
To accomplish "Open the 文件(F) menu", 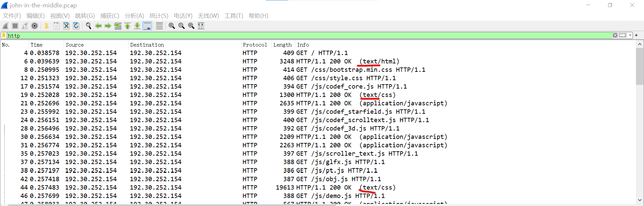I will pyautogui.click(x=12, y=16).
